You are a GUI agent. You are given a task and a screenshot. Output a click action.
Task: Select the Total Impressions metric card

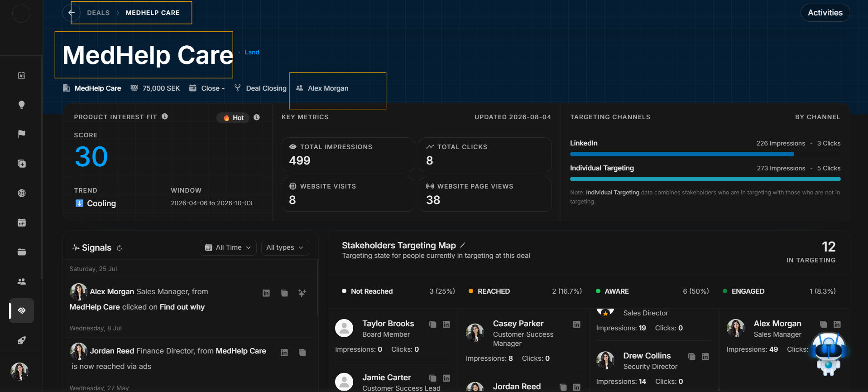[x=348, y=155]
